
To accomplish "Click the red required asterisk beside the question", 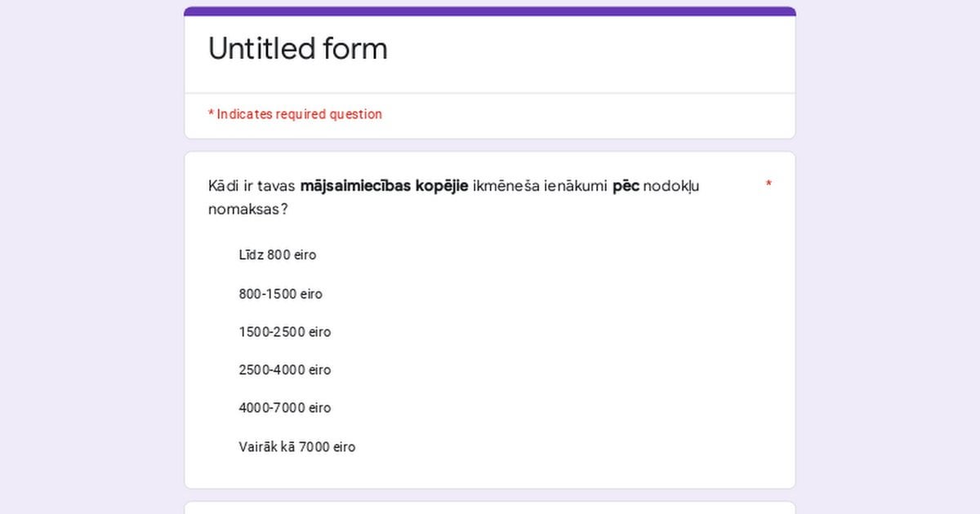I will pos(768,185).
